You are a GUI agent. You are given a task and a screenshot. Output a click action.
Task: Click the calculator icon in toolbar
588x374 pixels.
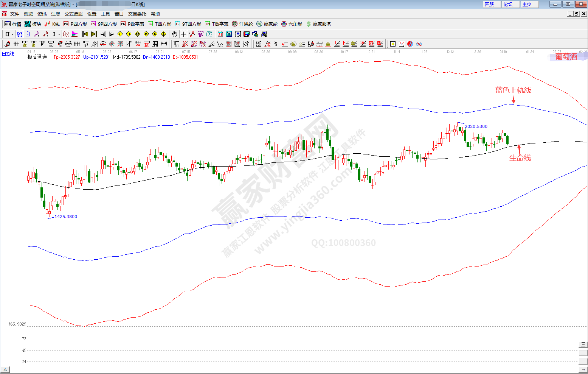[229, 34]
